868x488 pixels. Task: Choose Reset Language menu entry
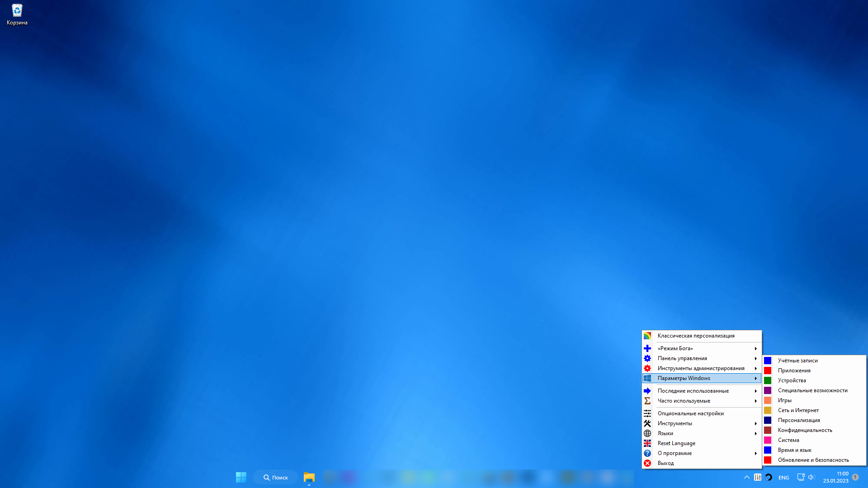[x=702, y=443]
